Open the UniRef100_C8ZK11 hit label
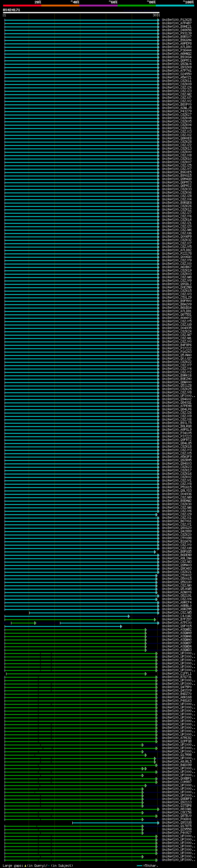197x868 pixels. (176, 81)
